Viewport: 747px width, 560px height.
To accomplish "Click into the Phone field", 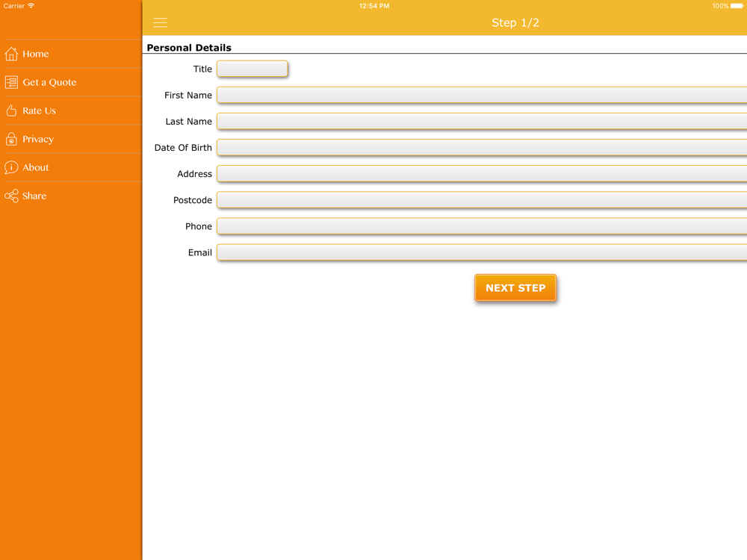I will [x=482, y=226].
